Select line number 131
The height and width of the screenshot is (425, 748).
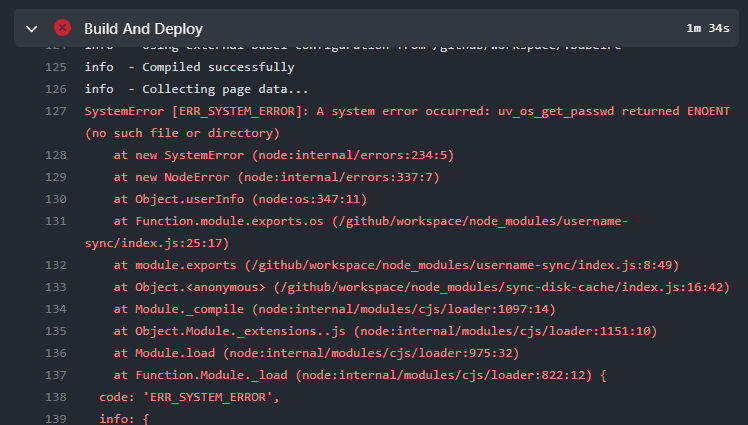(56, 221)
